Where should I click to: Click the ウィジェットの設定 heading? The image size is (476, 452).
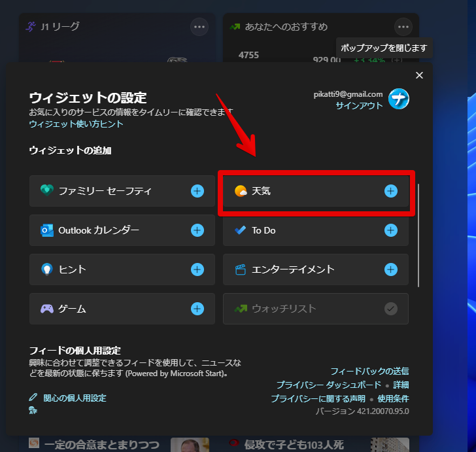(88, 98)
